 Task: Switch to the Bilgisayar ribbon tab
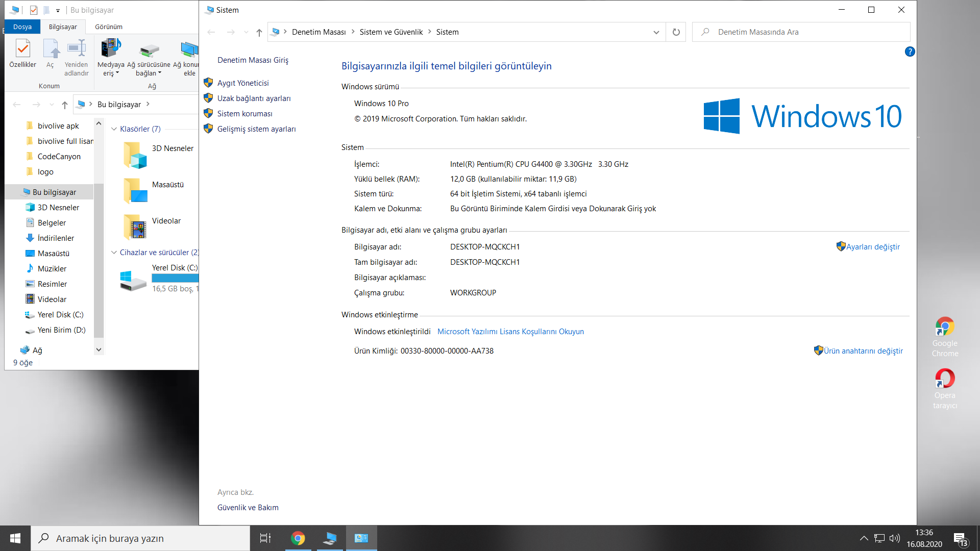click(x=63, y=27)
